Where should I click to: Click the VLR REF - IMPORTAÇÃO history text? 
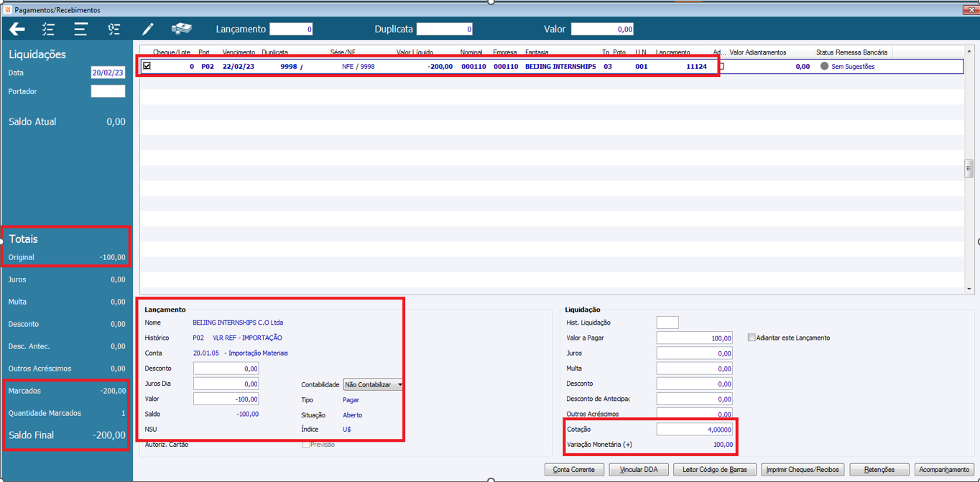[247, 338]
